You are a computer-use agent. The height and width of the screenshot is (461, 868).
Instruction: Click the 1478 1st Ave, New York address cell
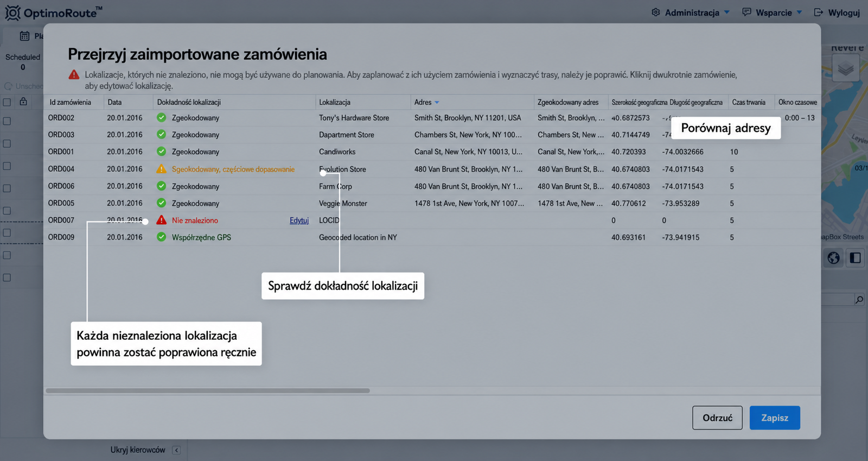469,203
